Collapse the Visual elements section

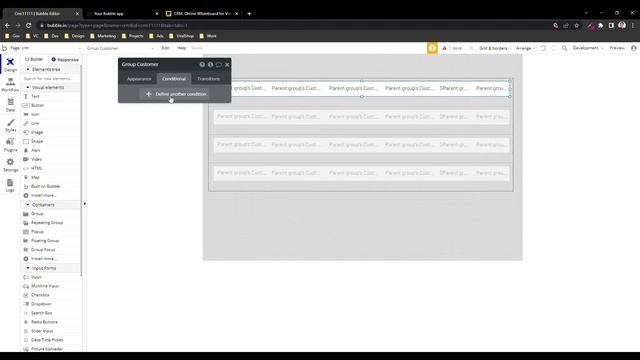coord(51,87)
